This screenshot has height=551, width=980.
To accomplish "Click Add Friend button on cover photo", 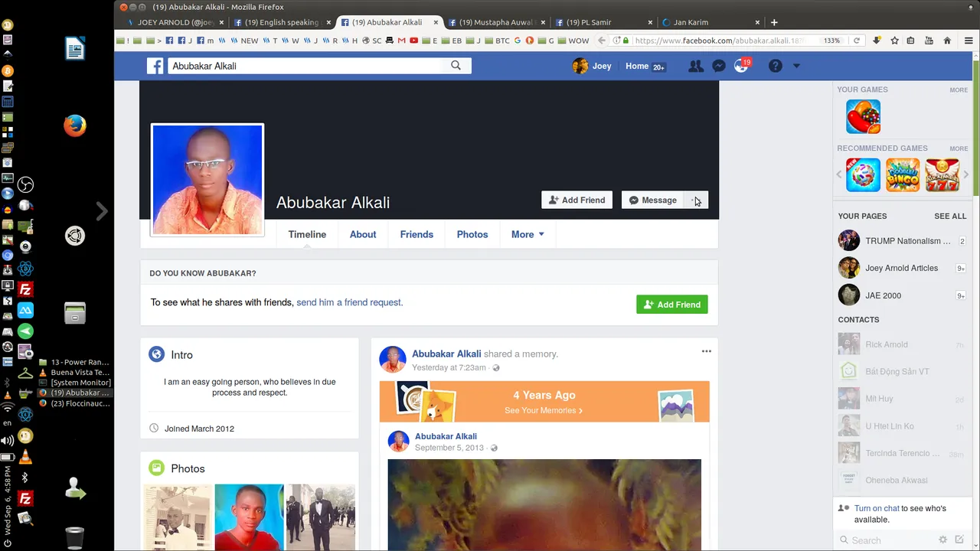I will tap(577, 201).
